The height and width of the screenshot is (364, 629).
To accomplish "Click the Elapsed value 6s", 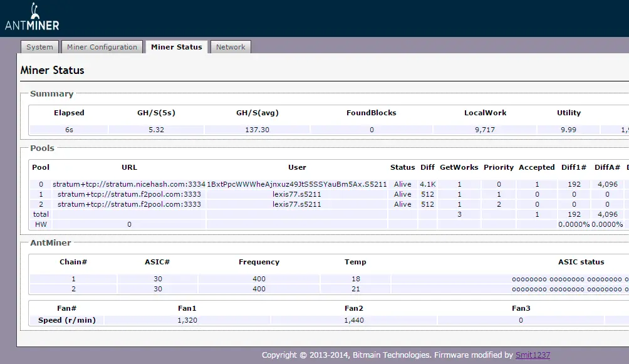I will coord(69,130).
